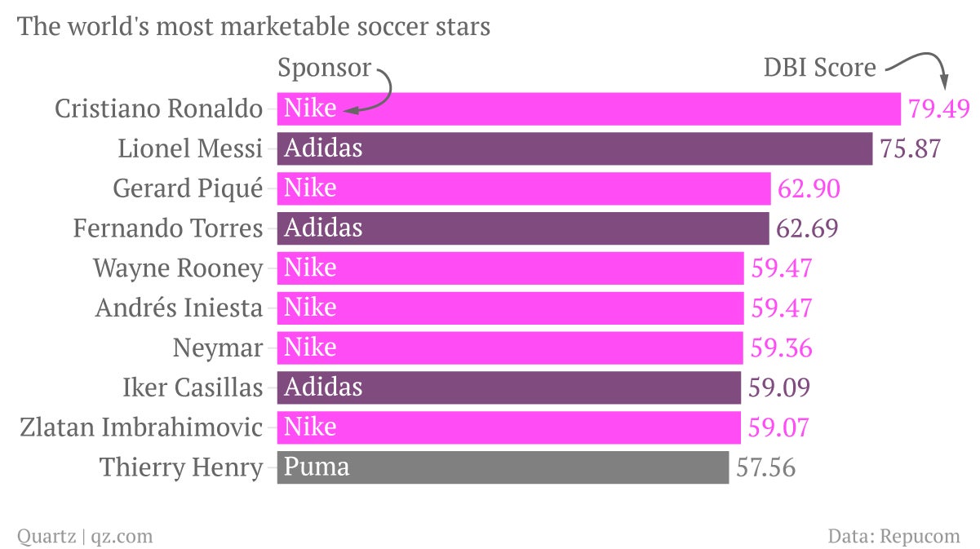Select Cristiano Ronaldo's pink Nike bar
Image resolution: width=980 pixels, height=549 pixels.
click(x=588, y=108)
